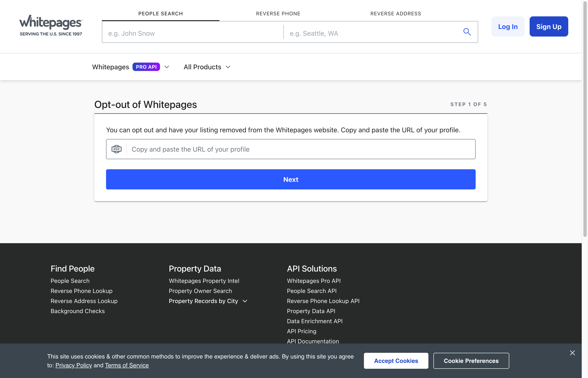Click Accept Cookies button
This screenshot has height=378, width=588.
point(396,361)
